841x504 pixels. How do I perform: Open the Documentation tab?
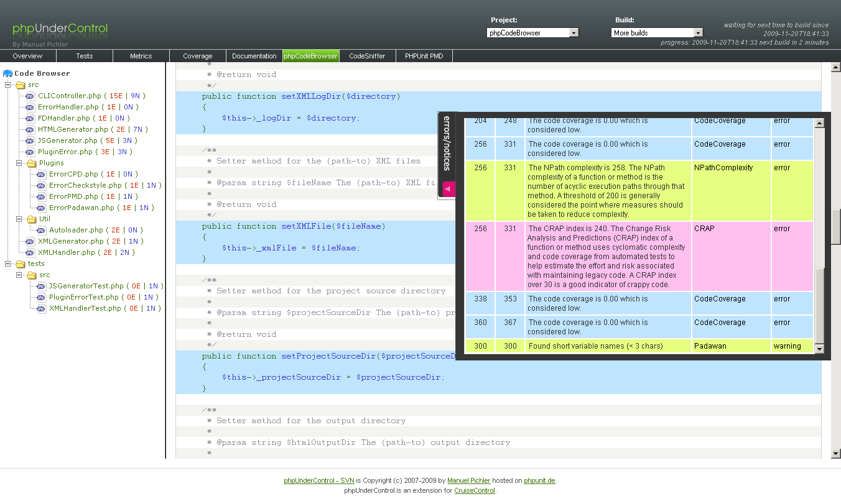[x=254, y=56]
